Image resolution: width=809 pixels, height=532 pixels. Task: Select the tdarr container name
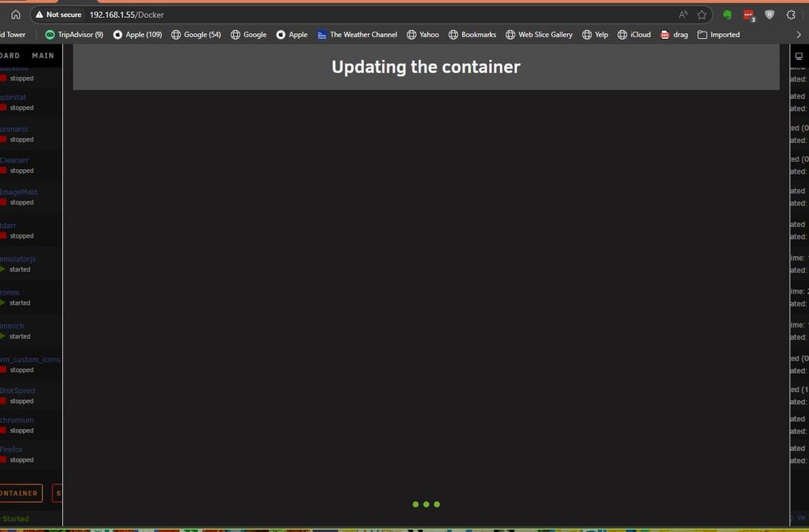point(8,226)
